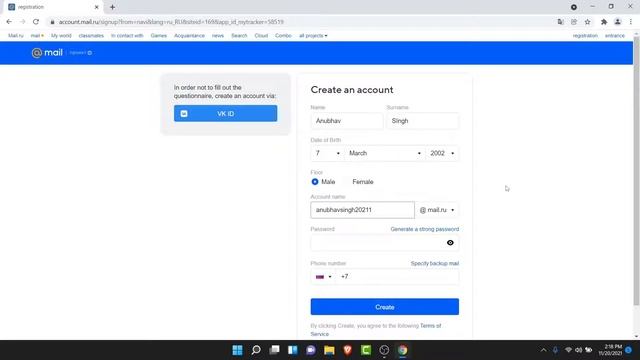Click Generate a strong password link

424,229
